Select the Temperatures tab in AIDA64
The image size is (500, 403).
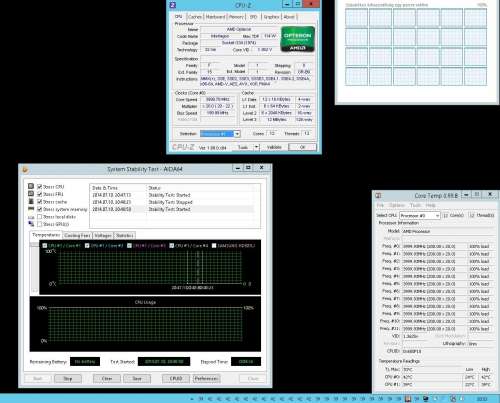click(x=46, y=235)
